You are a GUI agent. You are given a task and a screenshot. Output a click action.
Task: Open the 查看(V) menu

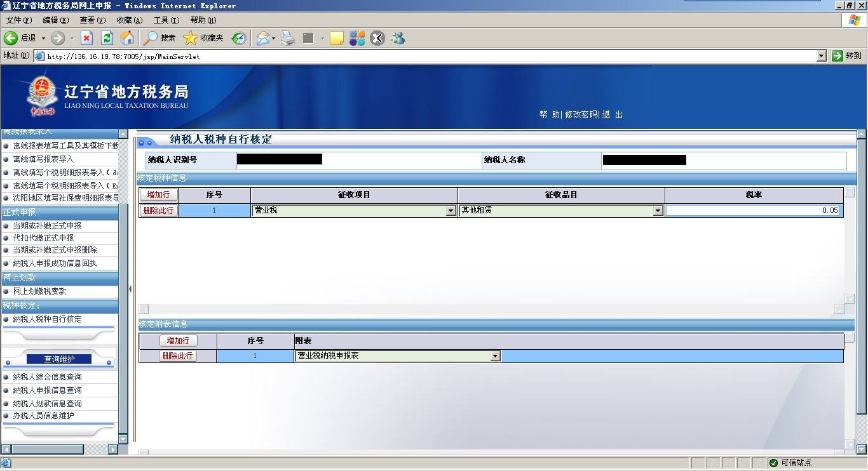coord(92,20)
